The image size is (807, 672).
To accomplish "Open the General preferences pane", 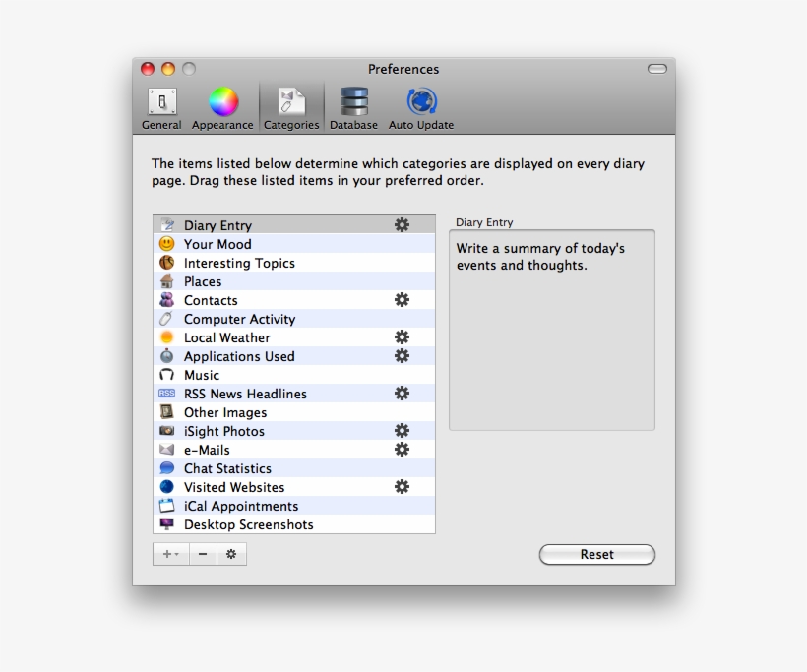I will point(161,108).
